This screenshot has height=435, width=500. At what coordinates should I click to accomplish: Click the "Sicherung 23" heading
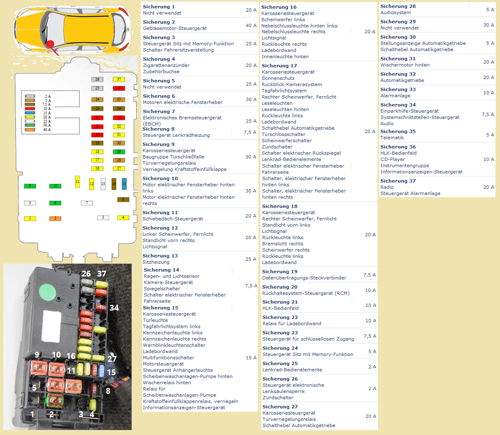point(280,333)
